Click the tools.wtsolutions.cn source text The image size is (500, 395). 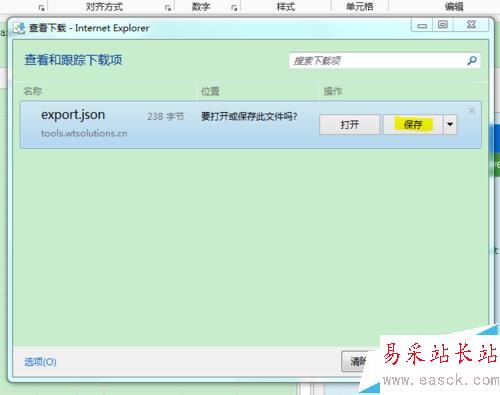[84, 133]
